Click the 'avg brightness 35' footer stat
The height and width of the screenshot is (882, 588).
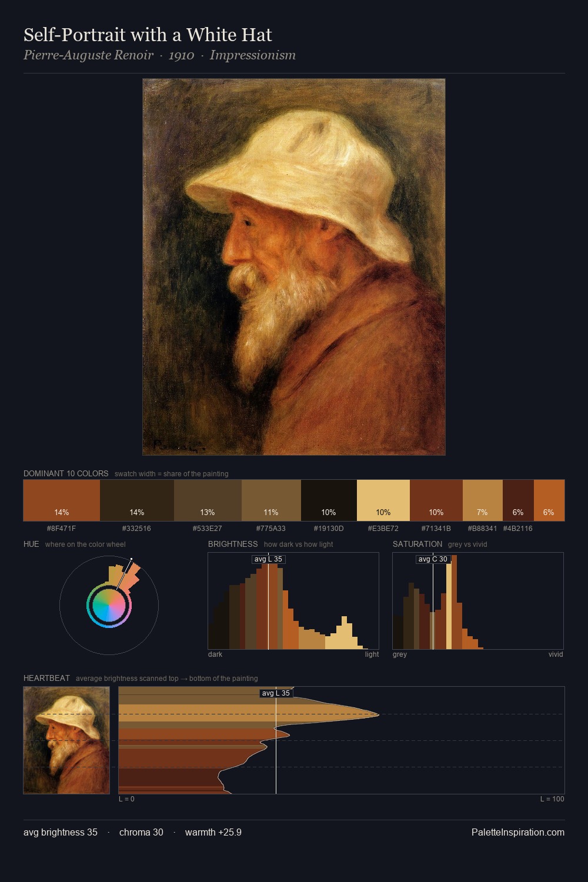click(61, 833)
